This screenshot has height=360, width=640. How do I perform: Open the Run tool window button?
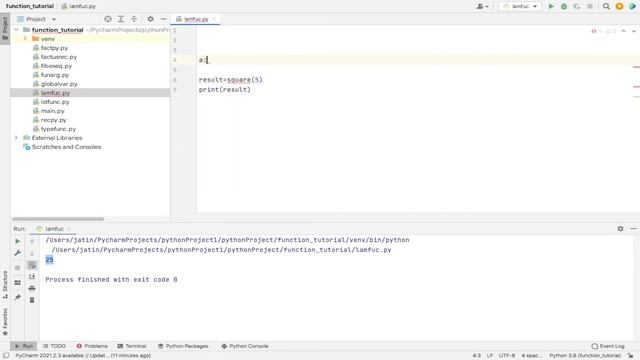click(x=24, y=346)
